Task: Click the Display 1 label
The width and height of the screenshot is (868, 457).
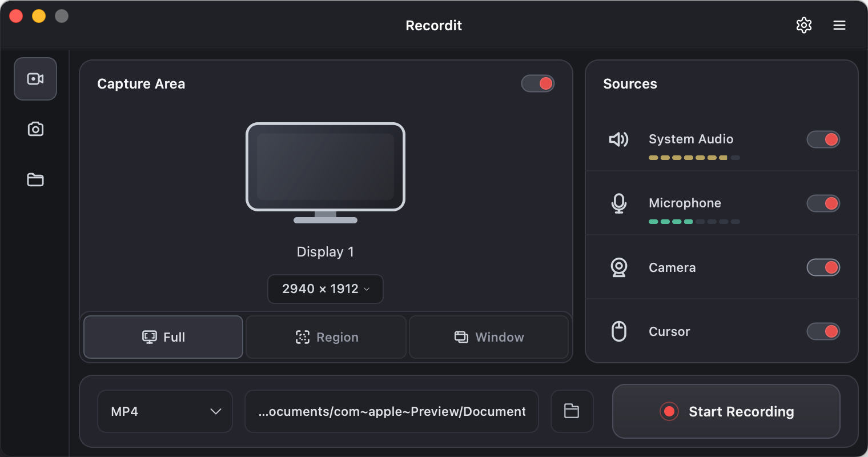Action: click(325, 252)
